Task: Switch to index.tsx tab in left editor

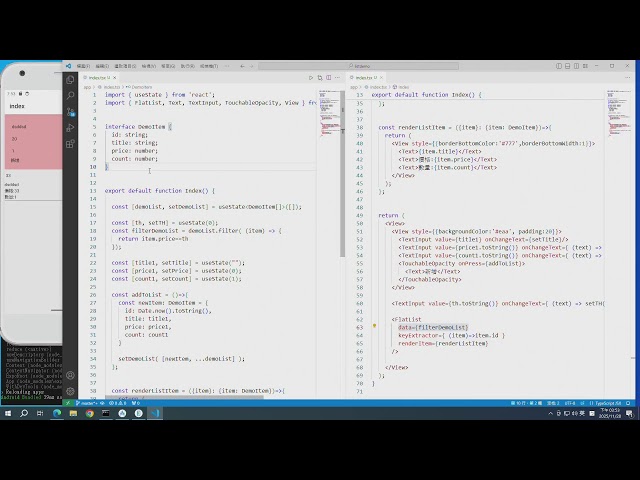Action: point(99,77)
